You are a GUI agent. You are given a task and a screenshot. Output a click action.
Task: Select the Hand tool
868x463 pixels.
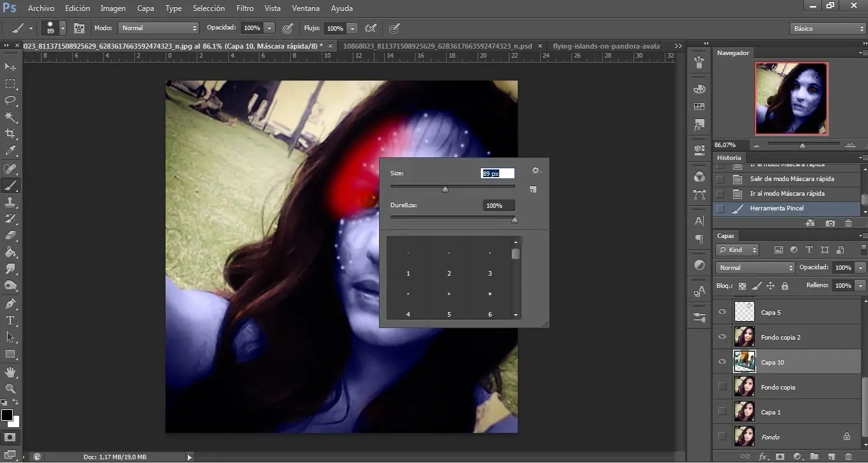tap(10, 372)
